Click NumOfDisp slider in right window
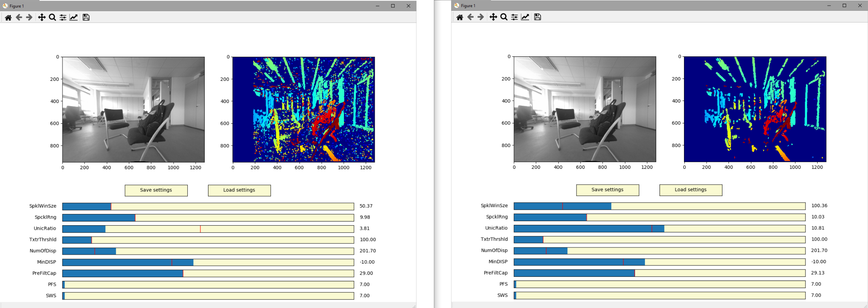The height and width of the screenshot is (308, 868). pos(659,250)
